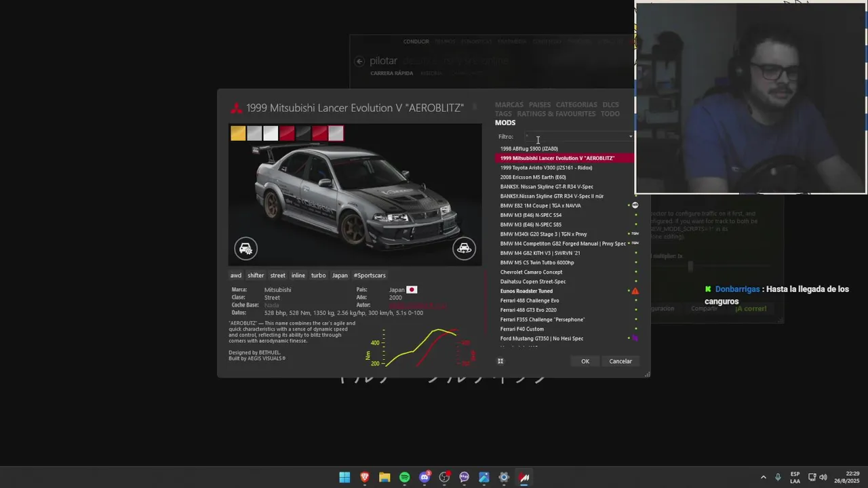The image size is (868, 488).
Task: Switch to RATINGS & FAVOURITES tab
Action: [x=556, y=114]
